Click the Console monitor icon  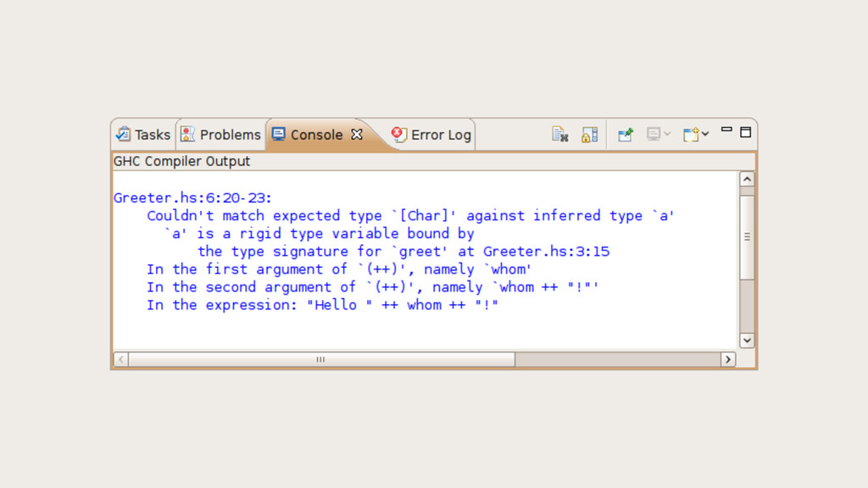(278, 135)
